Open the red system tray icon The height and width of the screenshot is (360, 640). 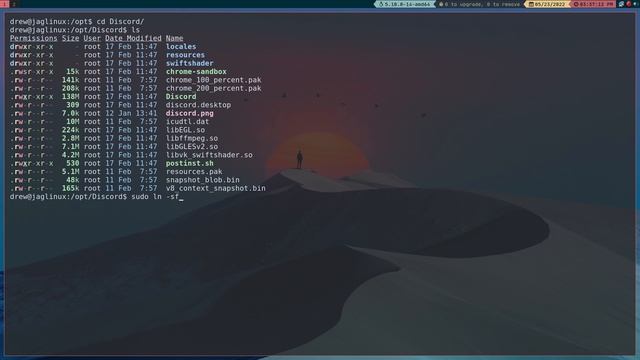(629, 4)
